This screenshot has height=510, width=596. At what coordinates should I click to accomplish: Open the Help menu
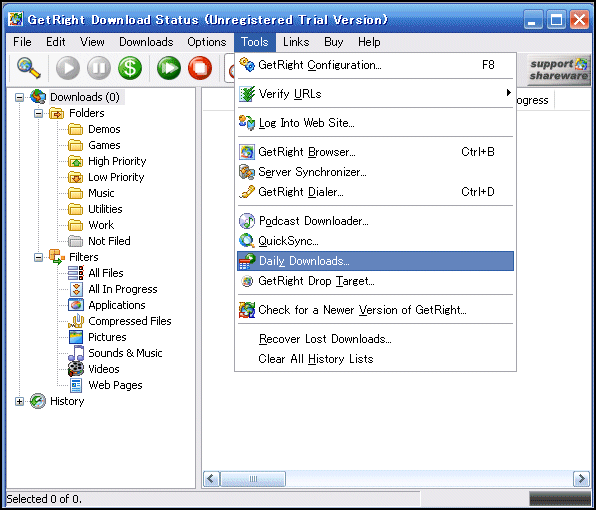369,42
